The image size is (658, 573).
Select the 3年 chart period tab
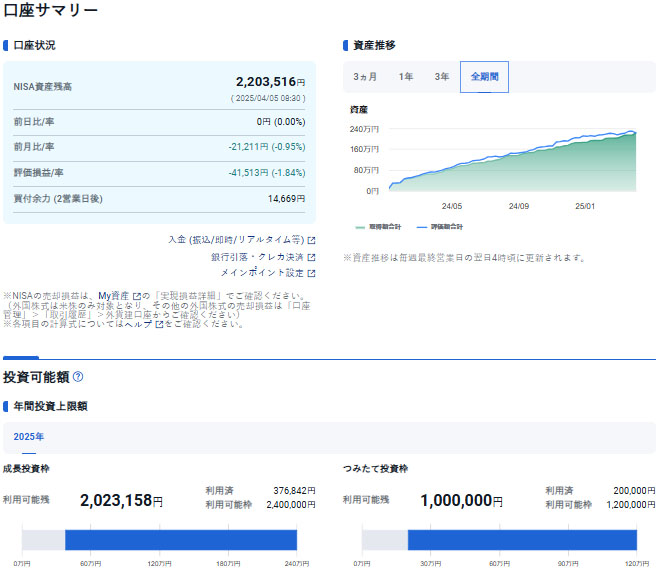coord(441,77)
